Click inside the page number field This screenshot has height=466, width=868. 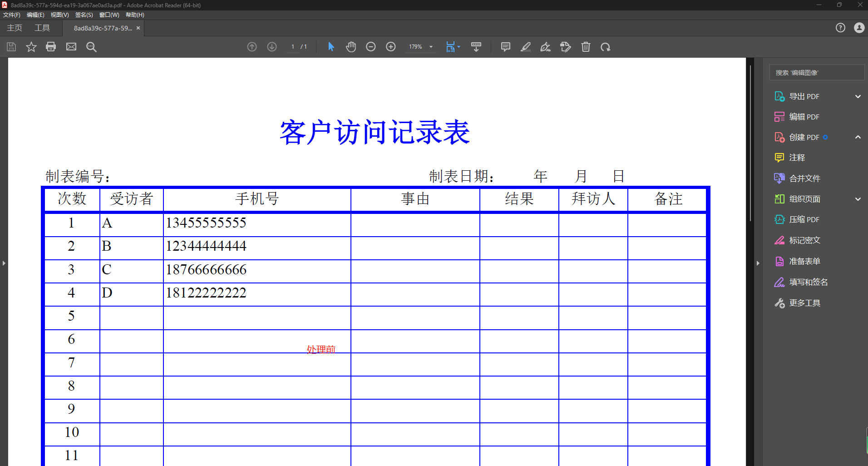pyautogui.click(x=292, y=46)
